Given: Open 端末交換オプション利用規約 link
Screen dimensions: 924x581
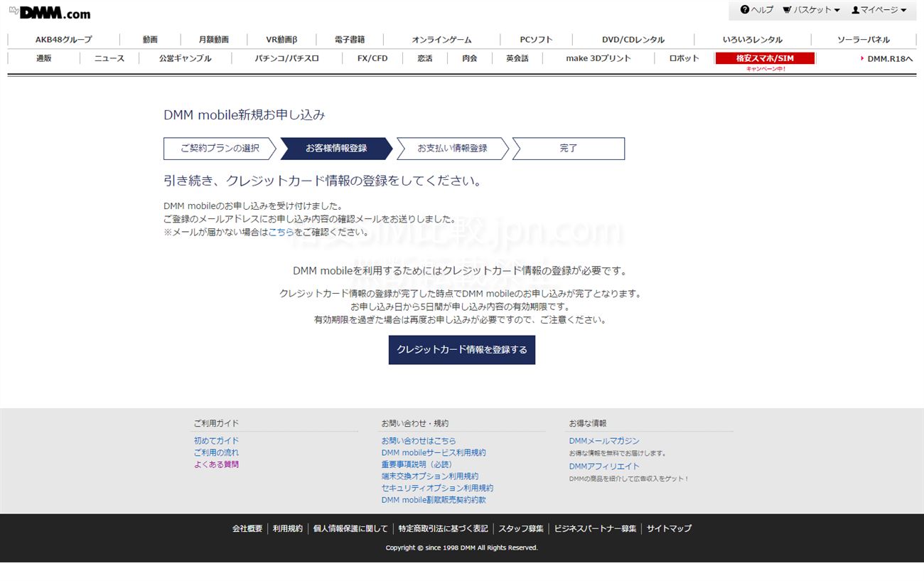Looking at the screenshot, I should (430, 476).
